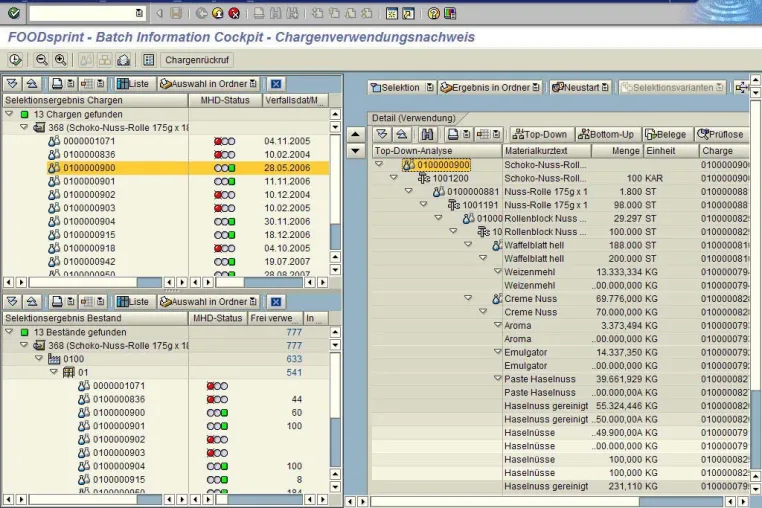Click the Chargenrückruf button

pyautogui.click(x=197, y=60)
